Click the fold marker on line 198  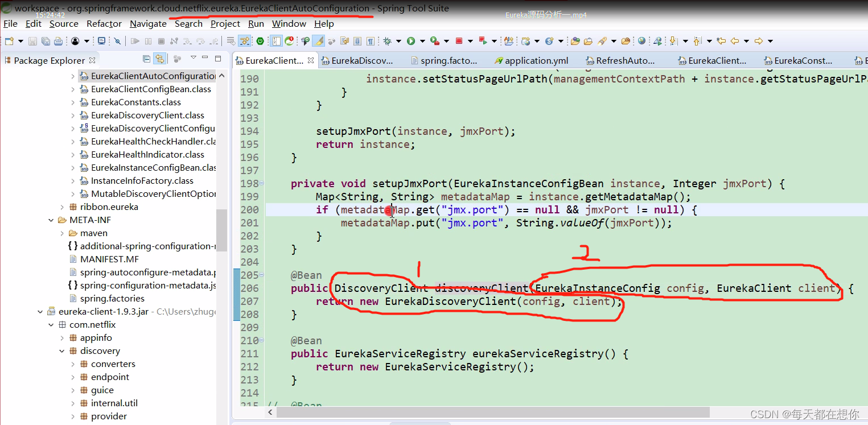pos(261,183)
